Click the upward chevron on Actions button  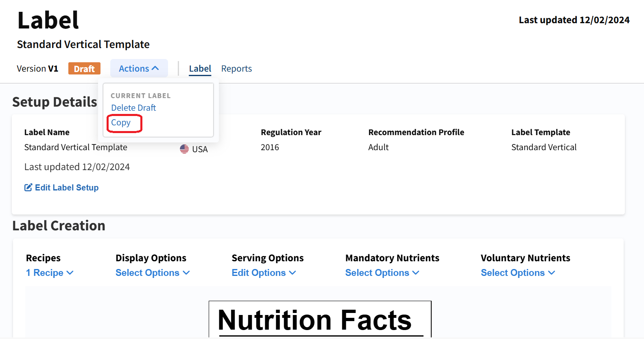tap(156, 68)
